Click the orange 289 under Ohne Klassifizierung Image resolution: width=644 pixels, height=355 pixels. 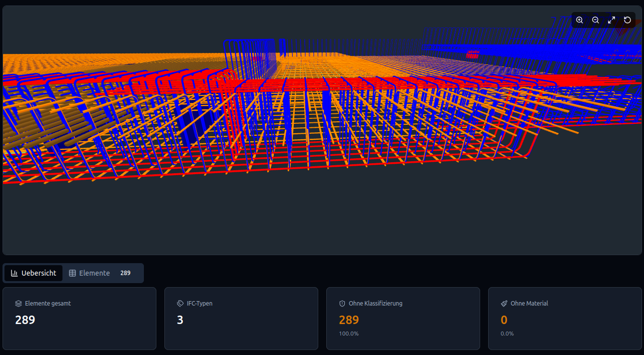(349, 320)
